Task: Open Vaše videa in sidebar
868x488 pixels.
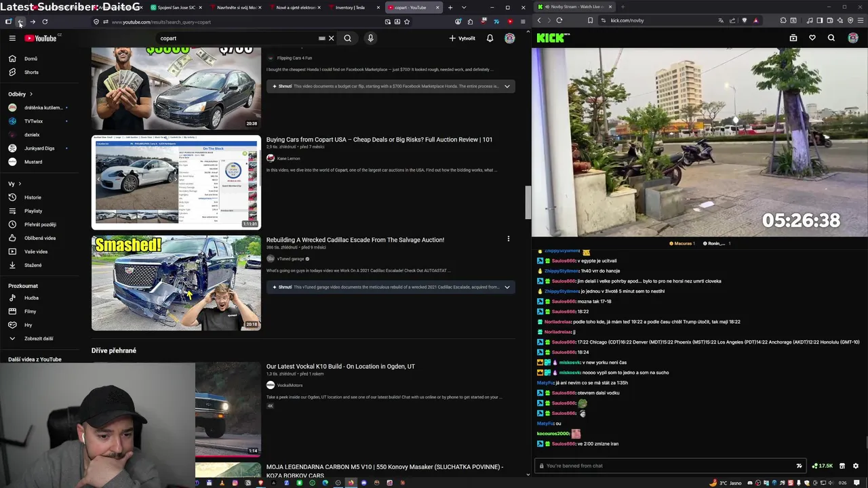Action: (x=39, y=251)
